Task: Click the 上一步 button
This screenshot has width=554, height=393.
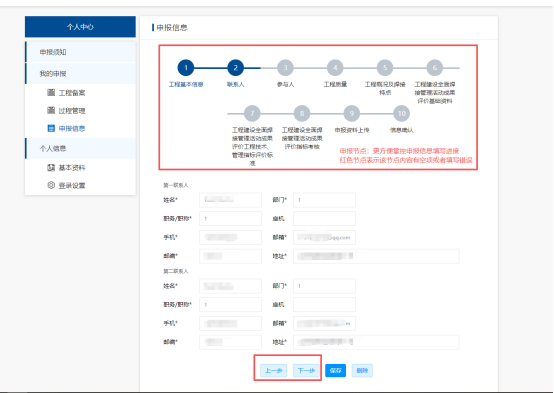Action: coord(273,370)
